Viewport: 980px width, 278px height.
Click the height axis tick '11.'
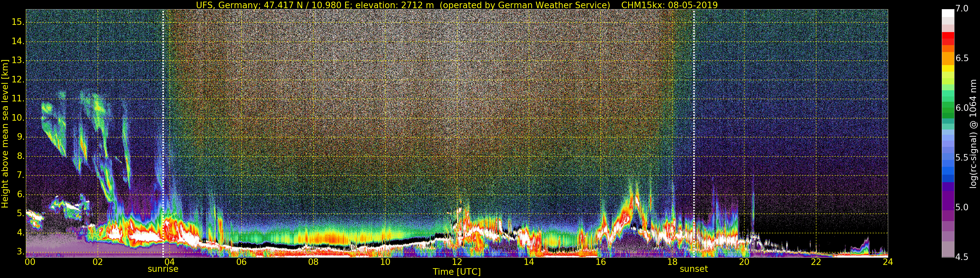click(18, 99)
